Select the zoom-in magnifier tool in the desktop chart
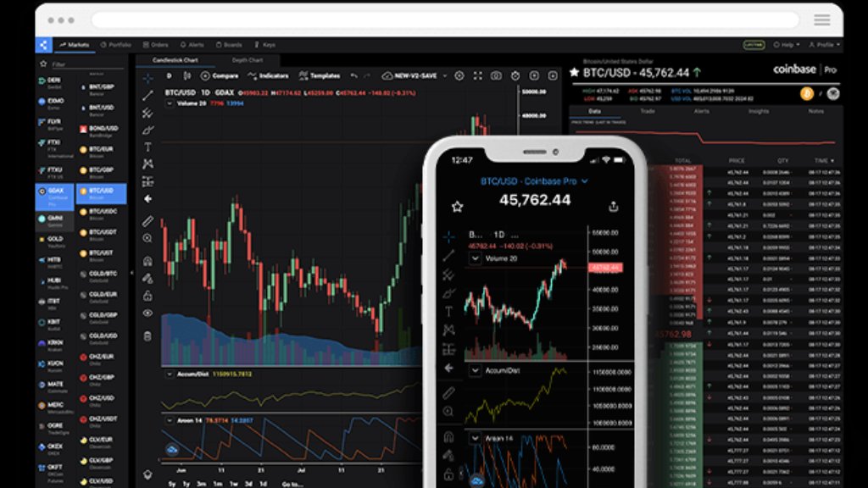Viewport: 868px width, 488px height. [x=147, y=238]
